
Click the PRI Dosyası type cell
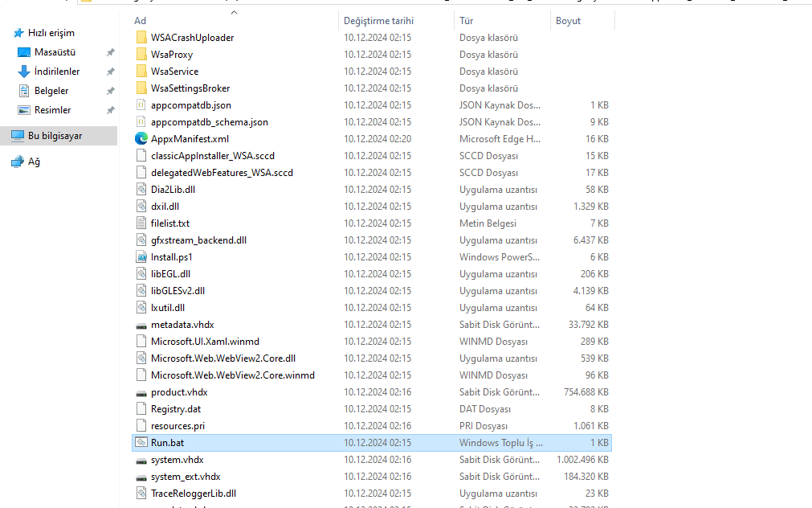tap(484, 426)
